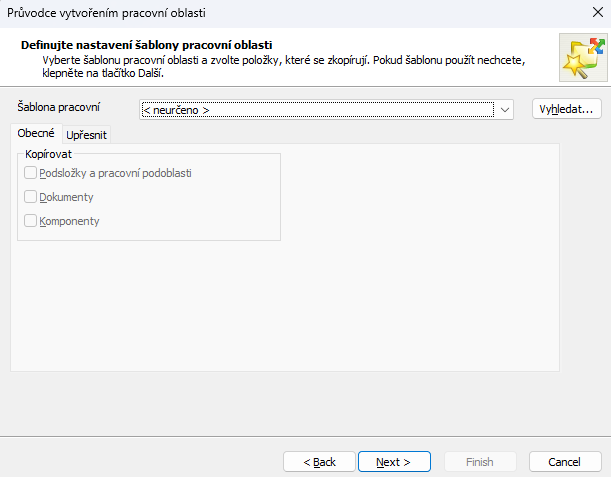Enable Podsložky a pracovní podoblasti checkbox
This screenshot has width=611, height=477.
[x=30, y=173]
